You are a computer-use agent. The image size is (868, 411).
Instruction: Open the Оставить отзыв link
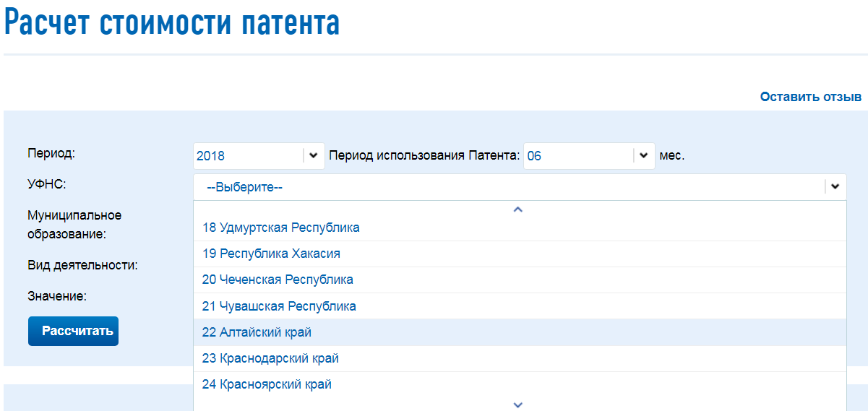pyautogui.click(x=810, y=97)
